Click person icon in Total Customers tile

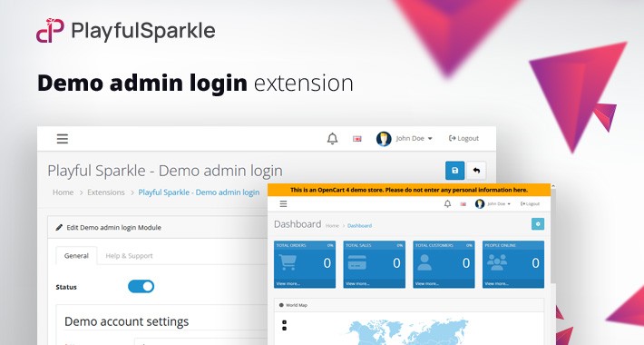424,262
